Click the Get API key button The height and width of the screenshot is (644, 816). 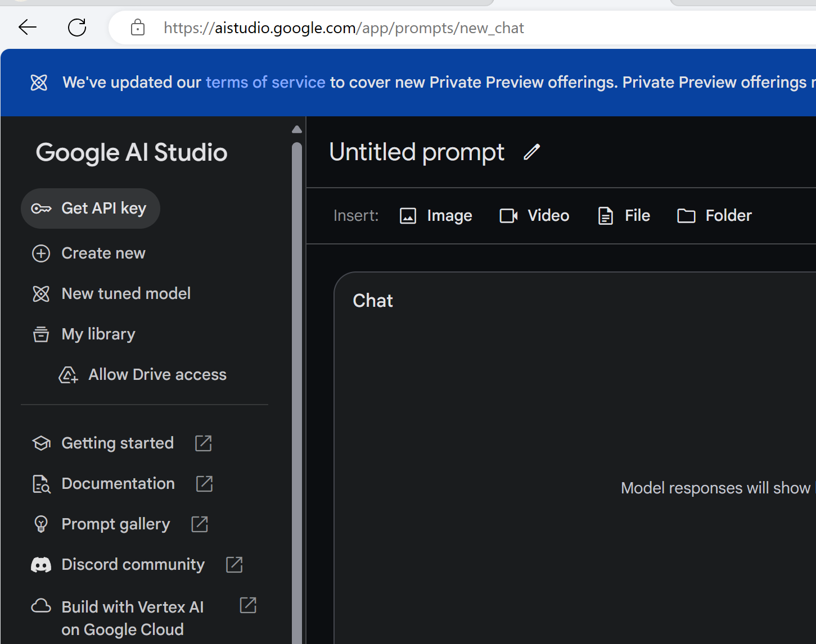click(91, 208)
